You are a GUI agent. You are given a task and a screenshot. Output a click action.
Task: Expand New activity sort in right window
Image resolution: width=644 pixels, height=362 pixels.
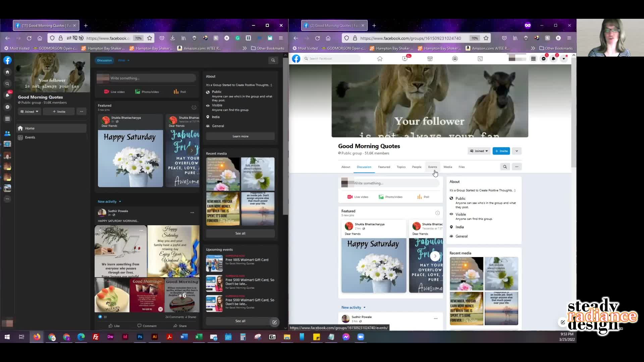tap(353, 307)
